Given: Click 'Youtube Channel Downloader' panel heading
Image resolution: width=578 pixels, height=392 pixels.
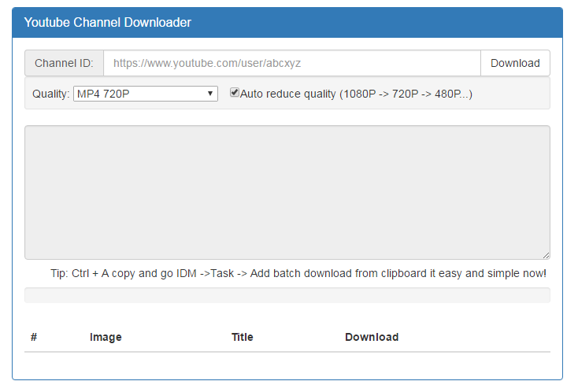Looking at the screenshot, I should (108, 23).
